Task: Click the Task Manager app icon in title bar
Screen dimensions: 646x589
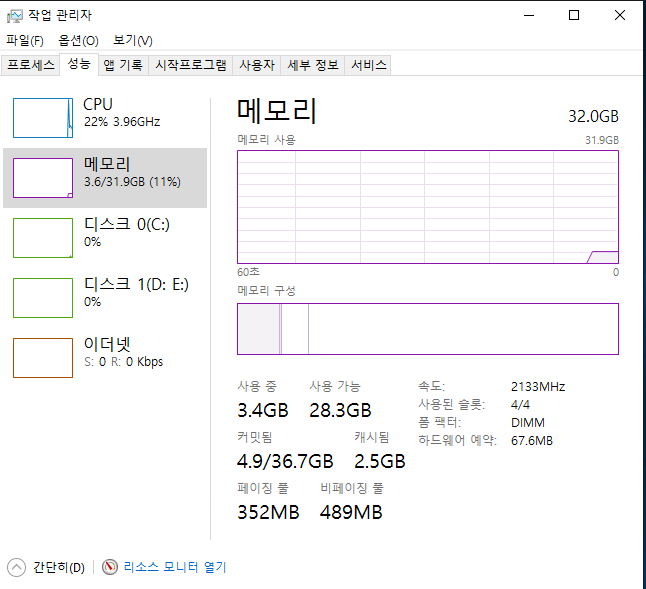Action: pyautogui.click(x=15, y=15)
